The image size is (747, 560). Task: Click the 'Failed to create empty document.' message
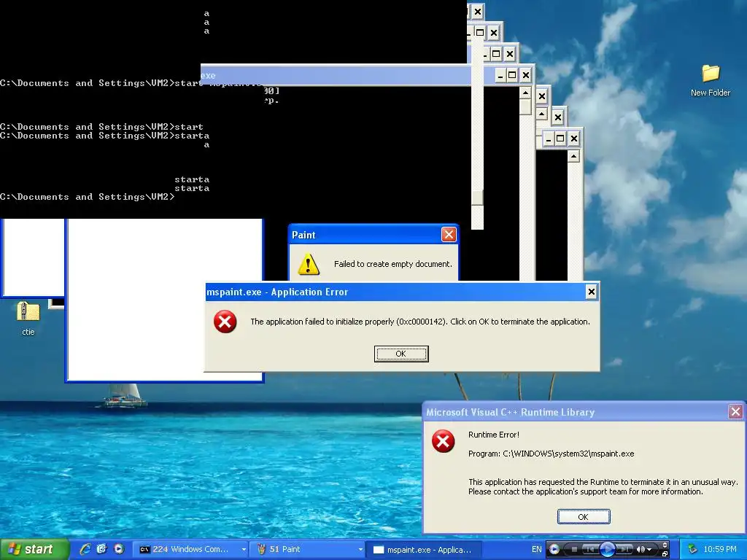393,264
